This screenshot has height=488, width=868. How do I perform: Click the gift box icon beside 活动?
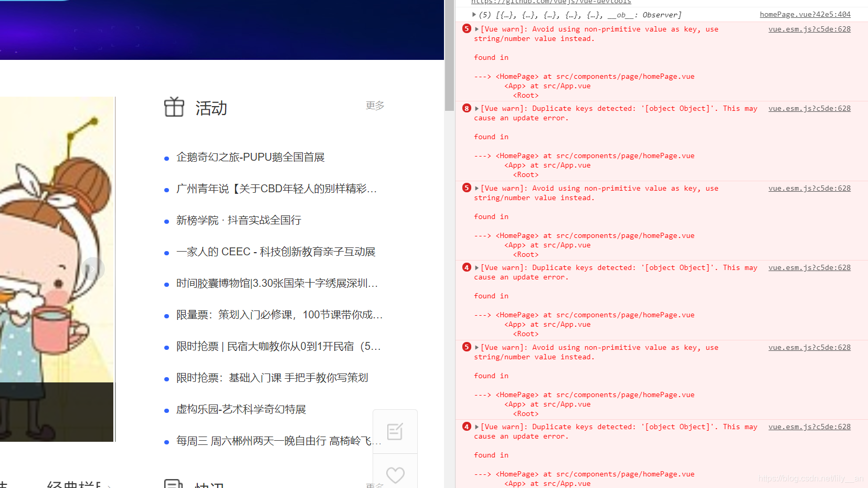[x=174, y=107]
